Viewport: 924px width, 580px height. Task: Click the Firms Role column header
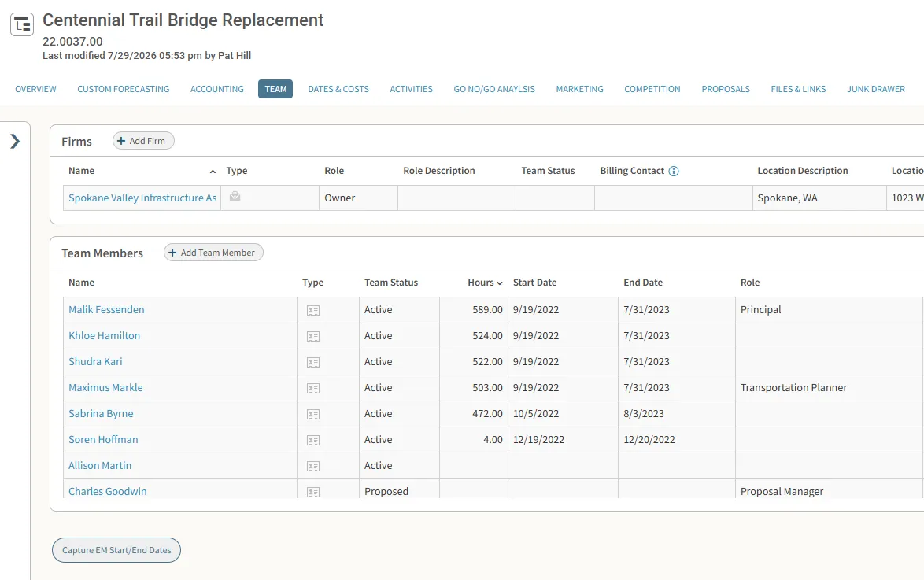(x=334, y=170)
